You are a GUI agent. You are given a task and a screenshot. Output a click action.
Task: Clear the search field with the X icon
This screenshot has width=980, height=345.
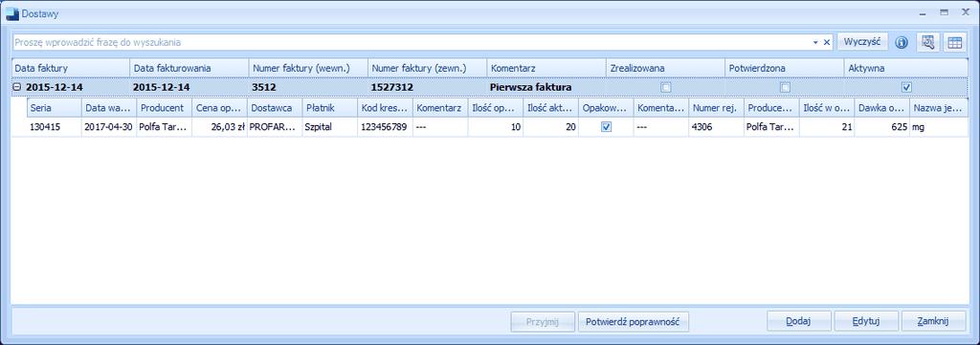pos(827,42)
